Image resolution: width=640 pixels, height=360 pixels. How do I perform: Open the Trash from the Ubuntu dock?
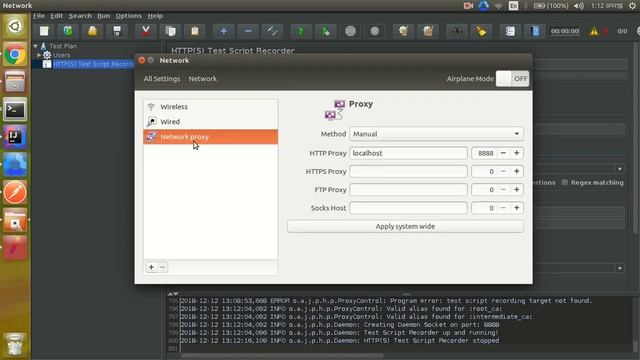[x=15, y=344]
